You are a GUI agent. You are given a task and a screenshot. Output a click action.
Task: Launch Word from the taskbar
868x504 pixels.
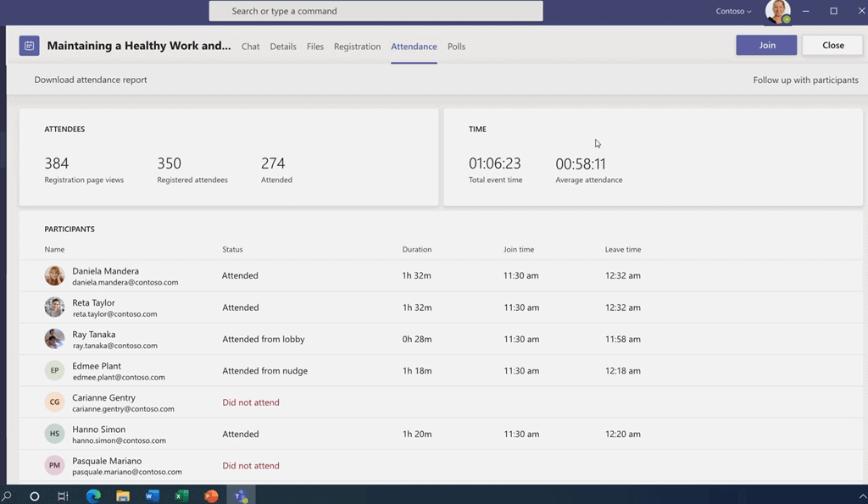tap(153, 496)
